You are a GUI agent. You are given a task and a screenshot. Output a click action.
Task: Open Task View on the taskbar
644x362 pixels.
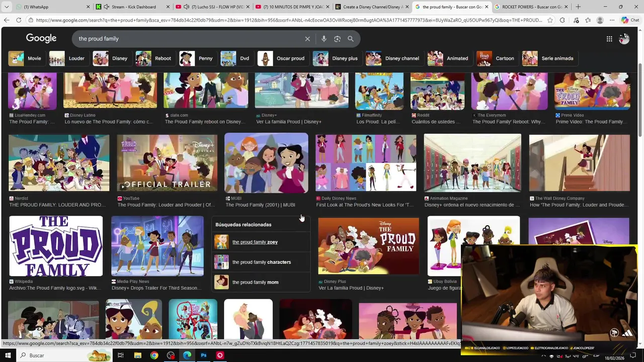121,355
